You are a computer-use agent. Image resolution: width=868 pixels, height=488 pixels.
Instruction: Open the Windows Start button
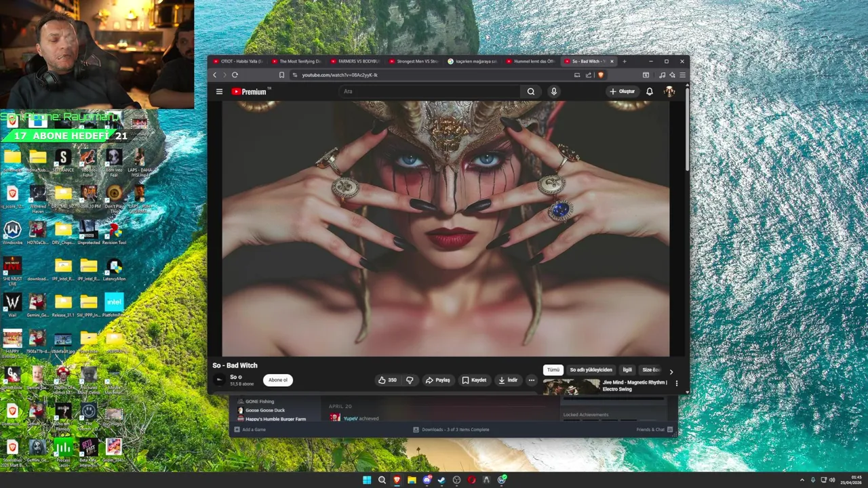(367, 480)
